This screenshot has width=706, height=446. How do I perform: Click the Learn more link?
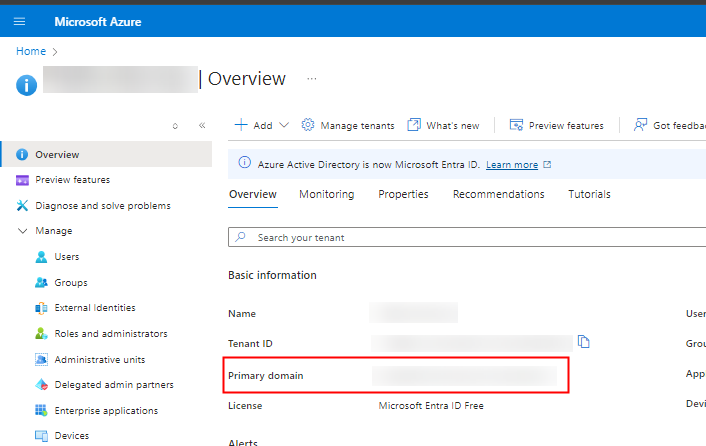tap(511, 165)
